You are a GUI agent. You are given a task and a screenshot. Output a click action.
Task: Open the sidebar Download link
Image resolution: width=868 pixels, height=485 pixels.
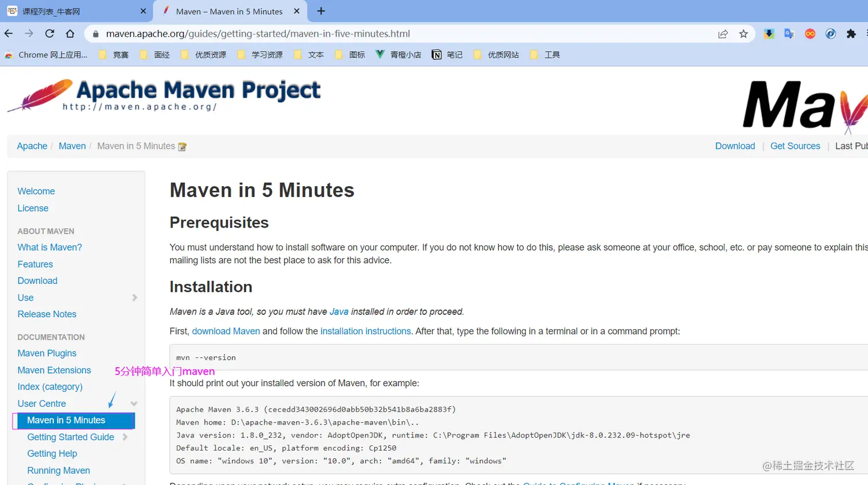37,280
